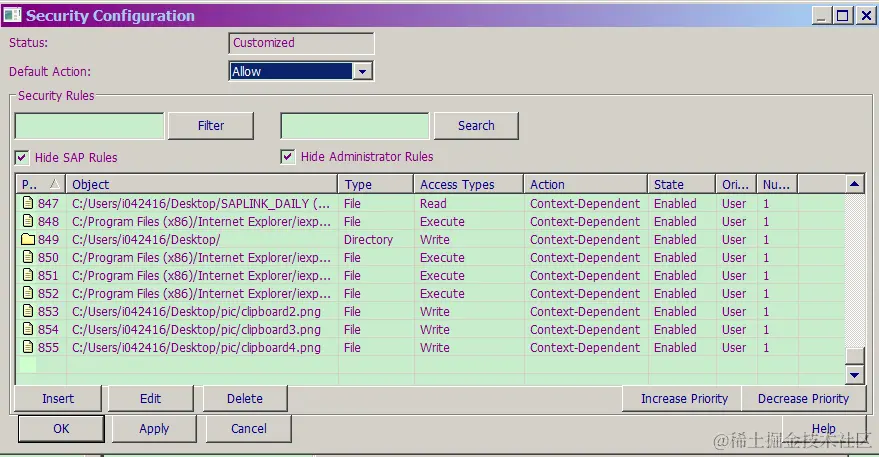Screen dimensions: 879x457
Task: Click the Write access type in row 855
Action: tap(434, 347)
